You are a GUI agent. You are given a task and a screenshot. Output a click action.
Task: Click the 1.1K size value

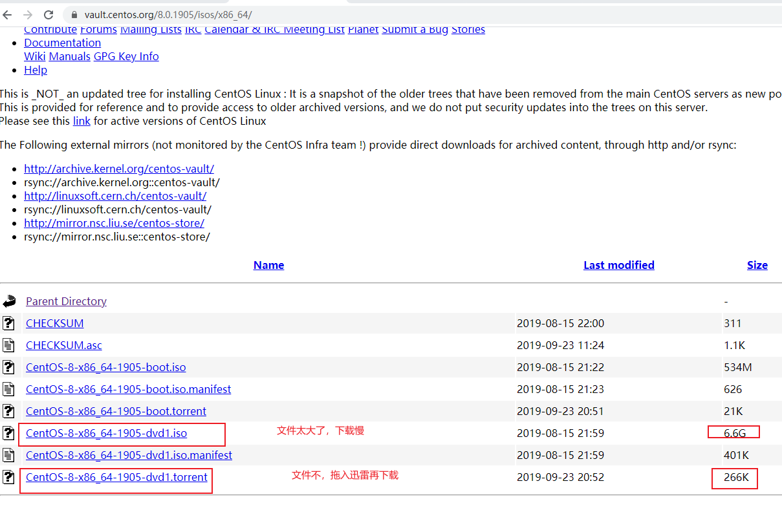(x=734, y=345)
